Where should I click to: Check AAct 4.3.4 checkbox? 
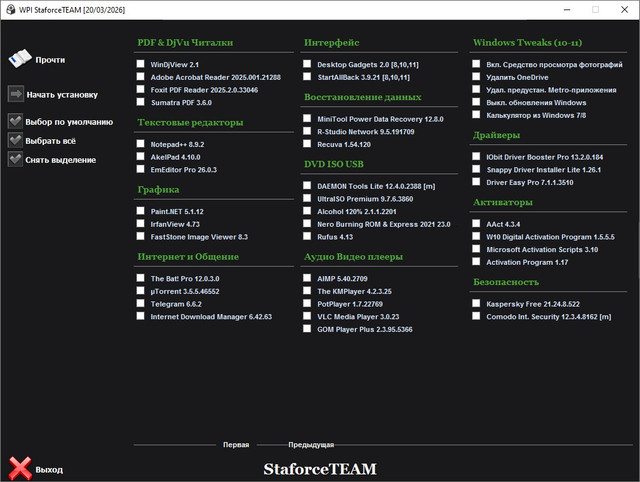click(x=476, y=223)
